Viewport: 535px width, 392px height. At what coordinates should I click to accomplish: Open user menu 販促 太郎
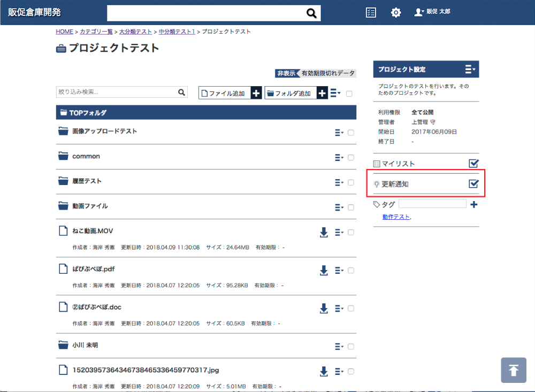(432, 12)
